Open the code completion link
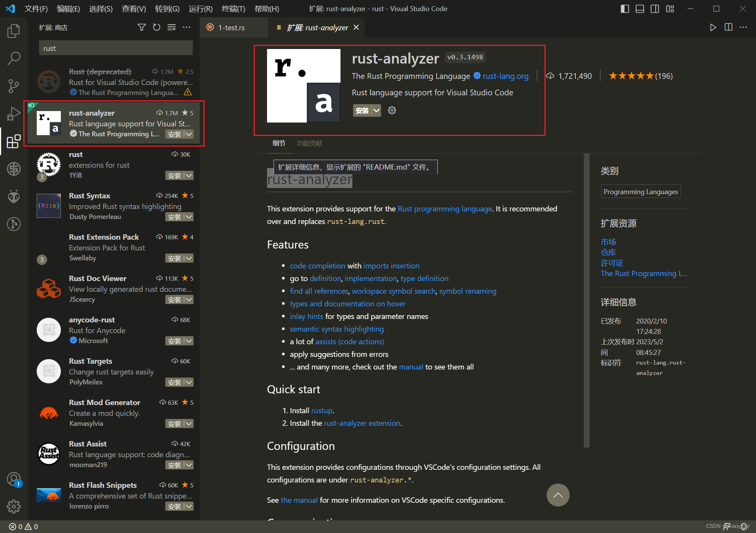The image size is (756, 533). point(318,266)
